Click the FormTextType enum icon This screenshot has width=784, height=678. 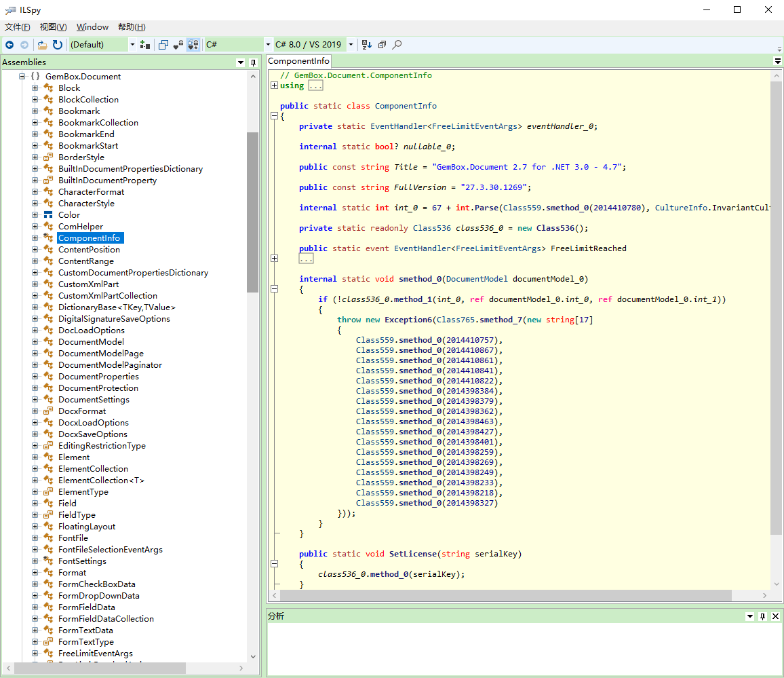pos(49,642)
